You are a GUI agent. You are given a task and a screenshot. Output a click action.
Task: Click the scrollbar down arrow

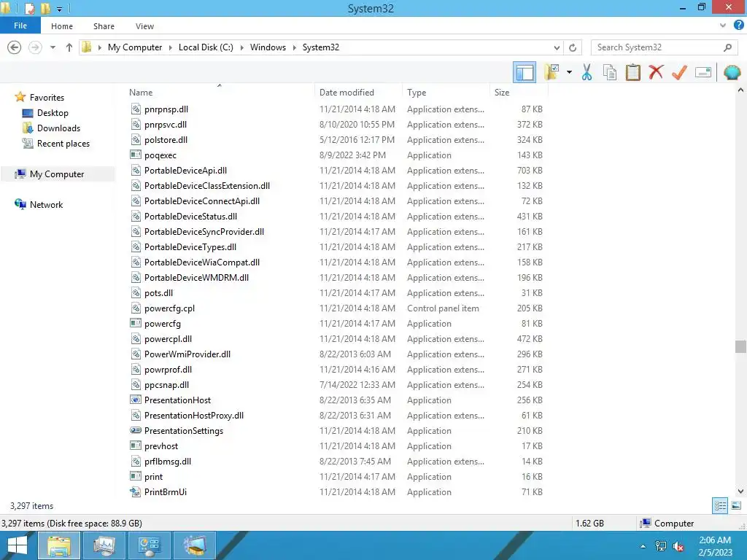pyautogui.click(x=740, y=491)
